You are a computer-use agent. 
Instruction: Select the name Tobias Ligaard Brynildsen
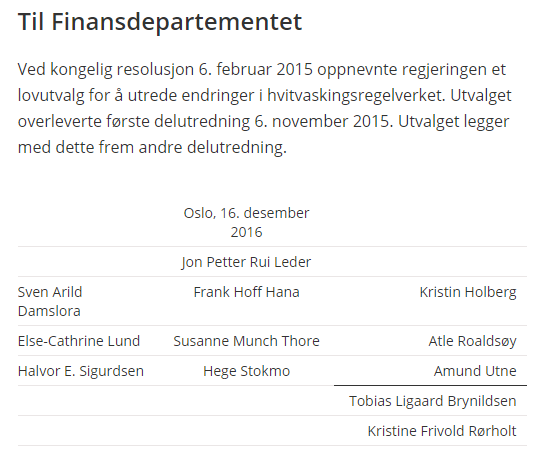tap(433, 401)
